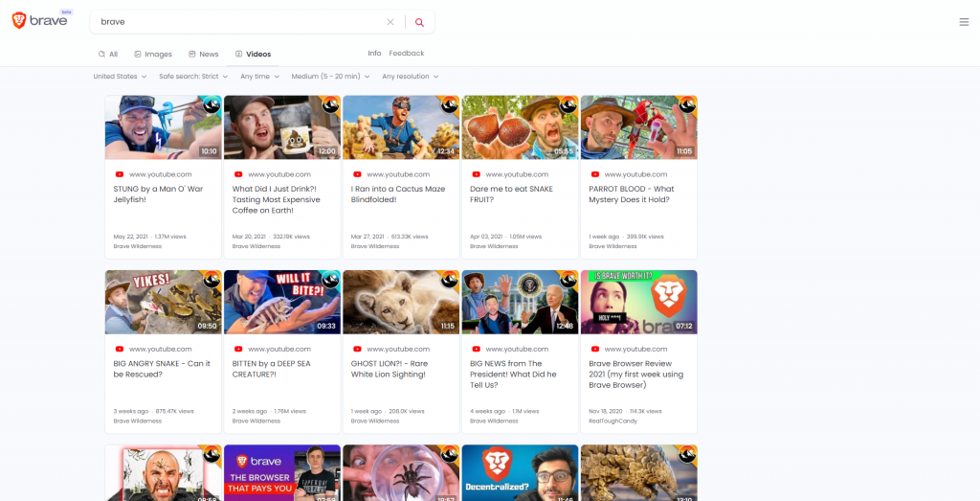Switch to the Images tab
Image resolution: width=980 pixels, height=501 pixels.
pyautogui.click(x=153, y=55)
